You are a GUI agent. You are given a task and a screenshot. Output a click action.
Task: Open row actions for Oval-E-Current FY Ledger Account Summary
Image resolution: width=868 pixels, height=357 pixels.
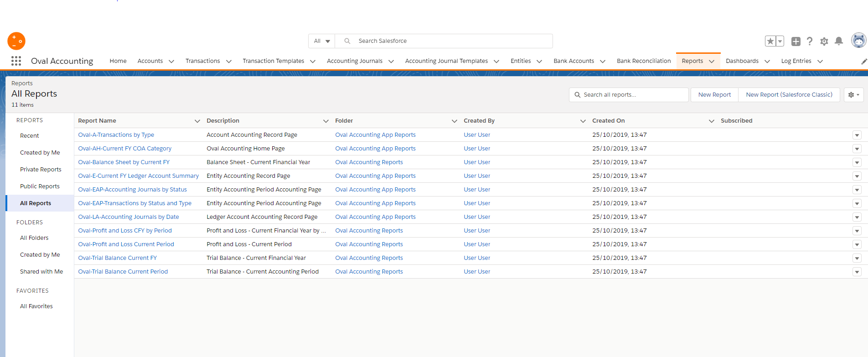(857, 176)
